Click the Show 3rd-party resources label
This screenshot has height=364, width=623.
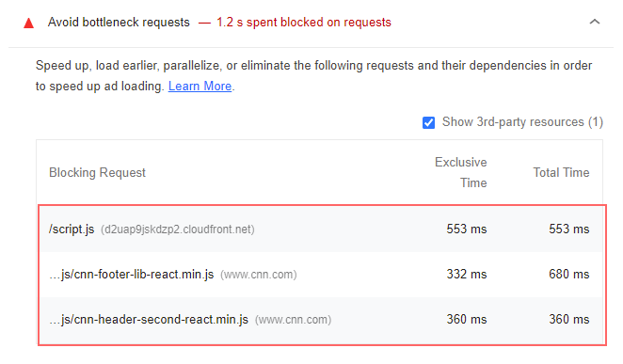[x=522, y=122]
